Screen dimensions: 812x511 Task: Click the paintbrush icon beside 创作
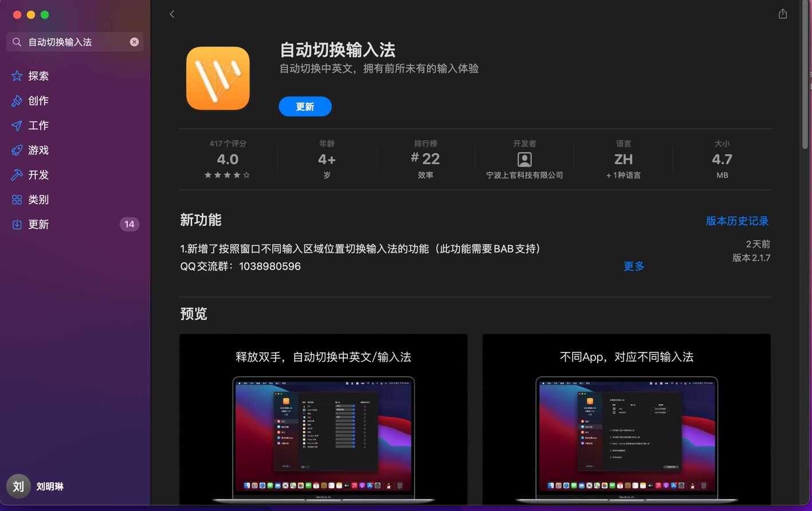[17, 101]
